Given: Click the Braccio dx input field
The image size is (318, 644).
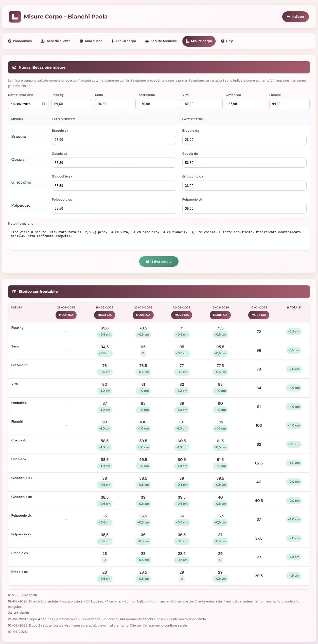Looking at the screenshot, I should click(244, 140).
